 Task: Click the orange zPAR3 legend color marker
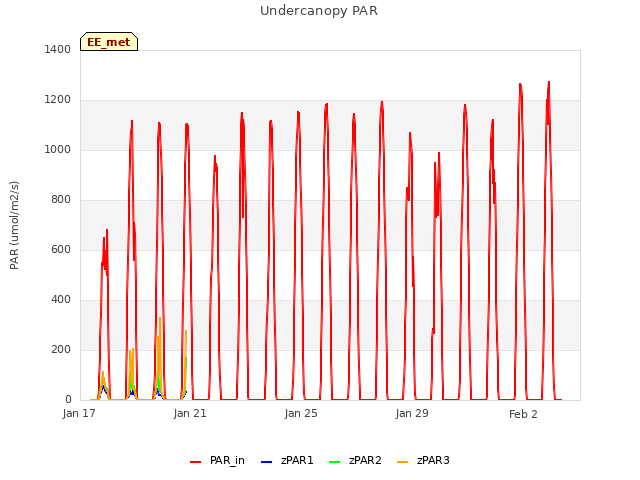[402, 462]
